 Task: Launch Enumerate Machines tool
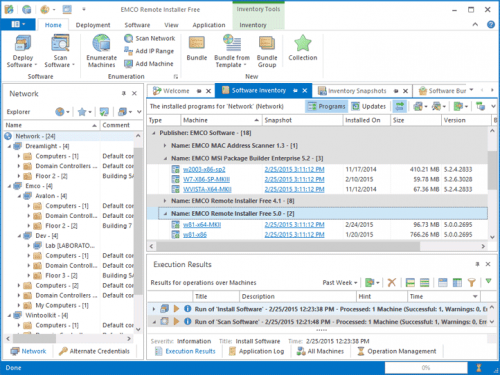pyautogui.click(x=101, y=52)
